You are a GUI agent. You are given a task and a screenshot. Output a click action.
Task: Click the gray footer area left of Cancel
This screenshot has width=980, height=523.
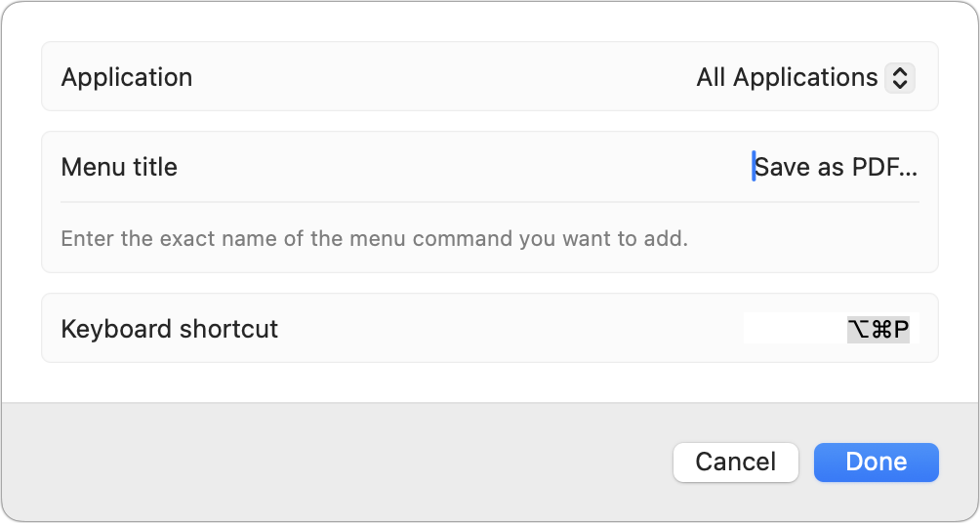pyautogui.click(x=338, y=463)
